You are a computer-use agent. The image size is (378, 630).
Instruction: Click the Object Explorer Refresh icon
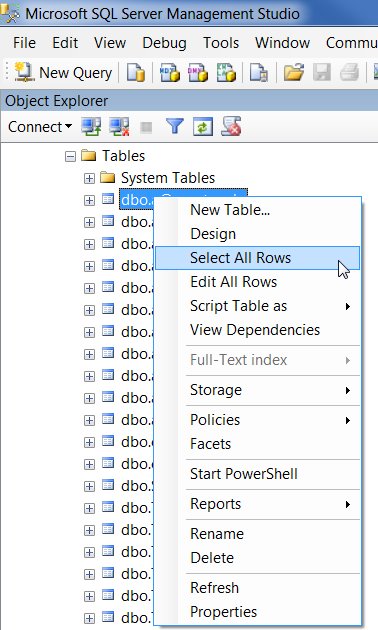pos(202,127)
